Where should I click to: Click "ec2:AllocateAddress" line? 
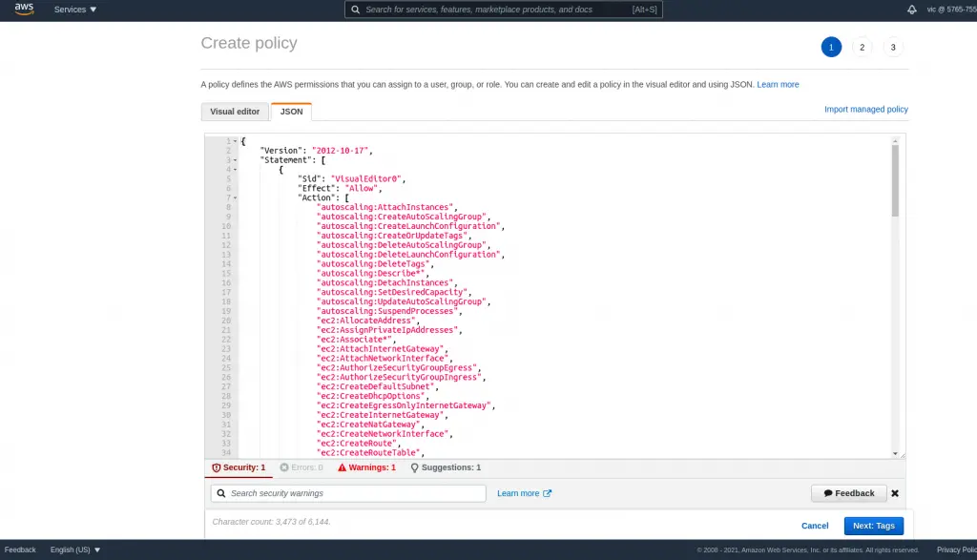click(x=366, y=321)
